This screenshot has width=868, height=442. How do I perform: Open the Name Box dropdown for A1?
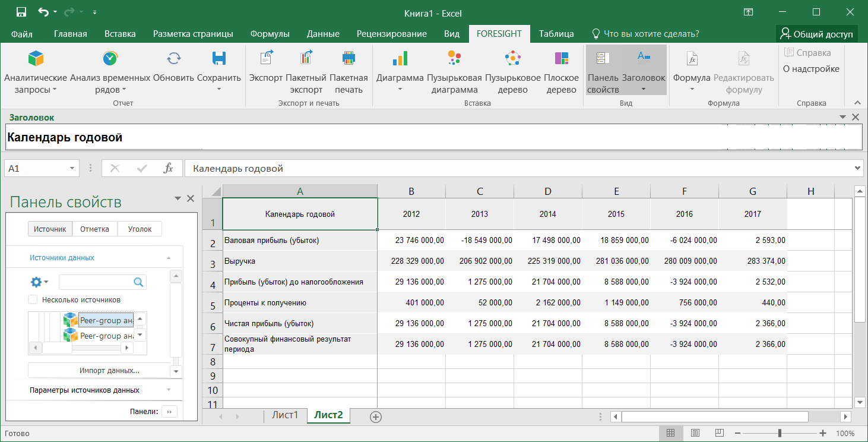coord(72,169)
